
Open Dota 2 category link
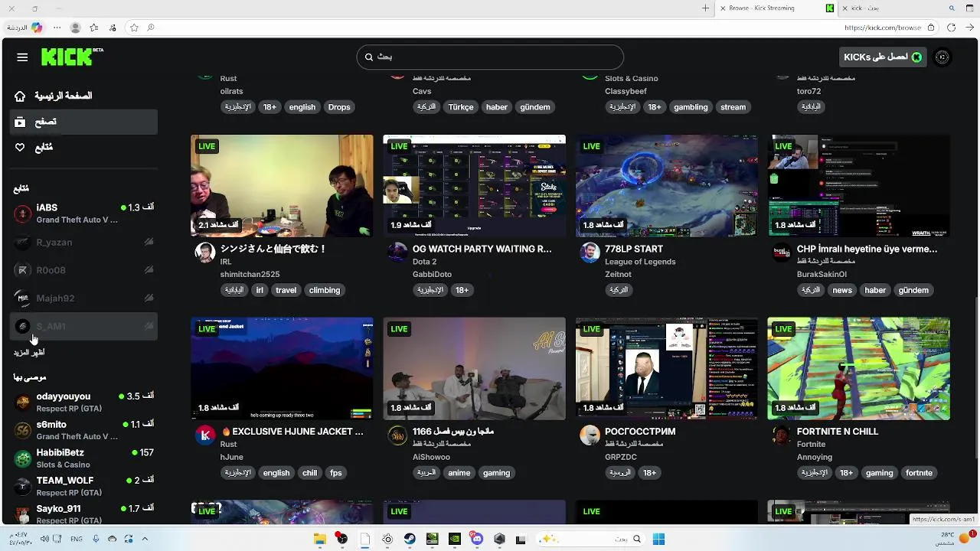425,262
